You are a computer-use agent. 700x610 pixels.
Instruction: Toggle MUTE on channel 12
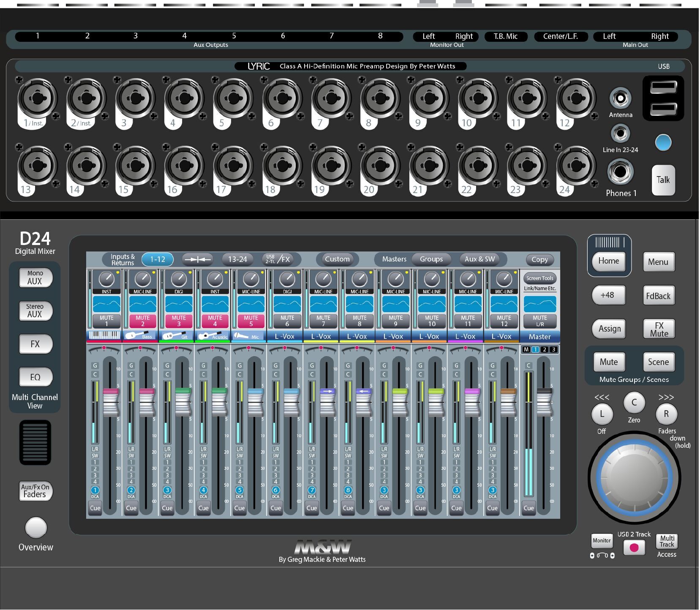click(504, 321)
